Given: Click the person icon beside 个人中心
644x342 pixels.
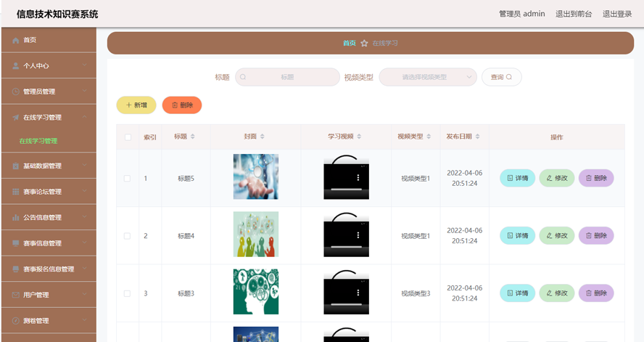Looking at the screenshot, I should [16, 66].
